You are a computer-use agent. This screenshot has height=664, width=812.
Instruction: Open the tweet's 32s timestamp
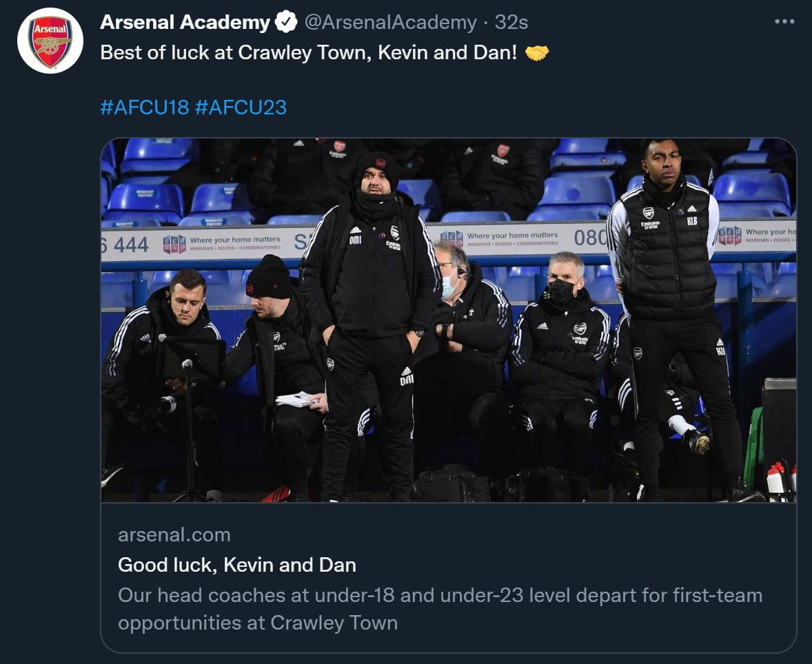point(511,23)
